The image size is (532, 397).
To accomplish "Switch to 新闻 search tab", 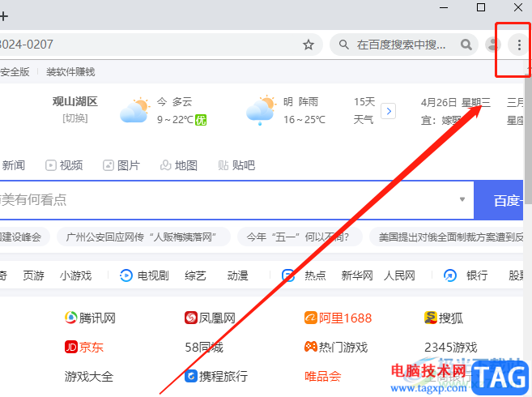I will pyautogui.click(x=14, y=165).
